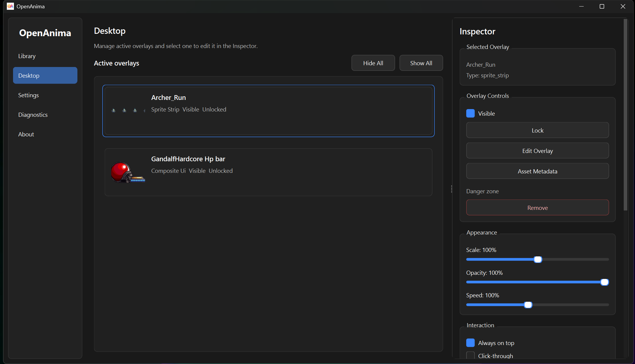Open the Settings page
Viewport: 635px width, 364px height.
click(45, 95)
